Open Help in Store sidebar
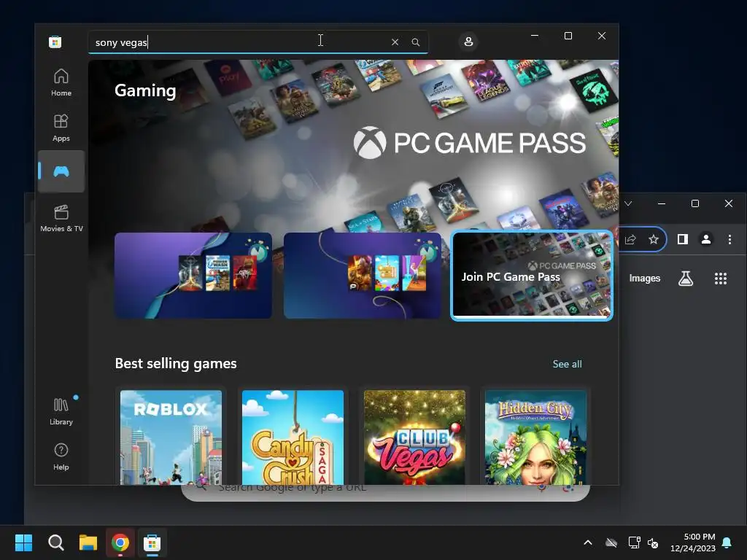 [x=61, y=456]
